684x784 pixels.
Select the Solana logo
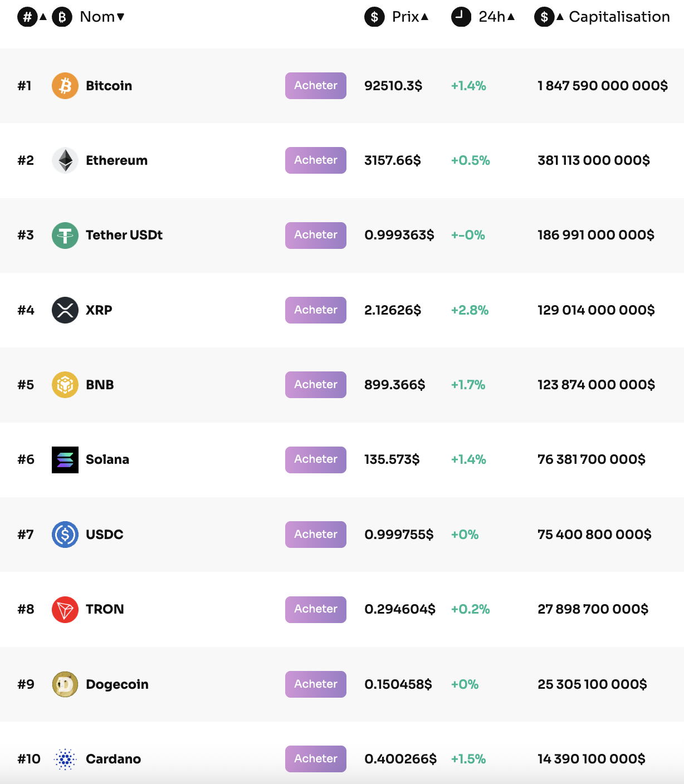click(x=65, y=459)
